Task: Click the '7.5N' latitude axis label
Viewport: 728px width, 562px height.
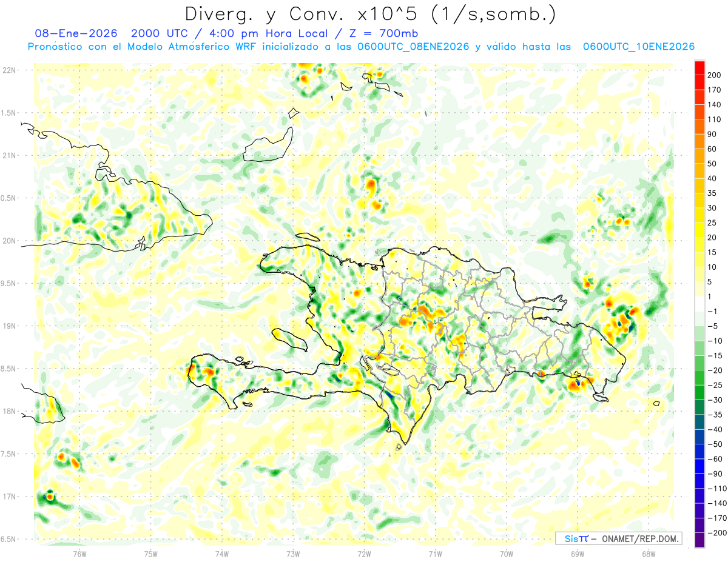Action: point(8,454)
